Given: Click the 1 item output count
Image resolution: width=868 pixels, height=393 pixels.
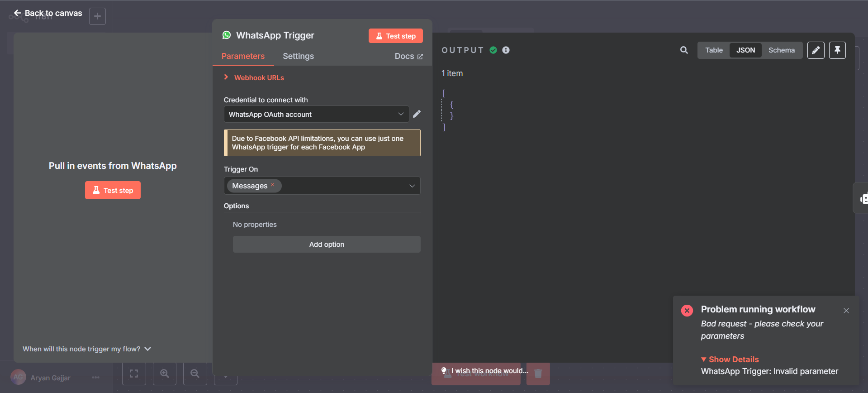Looking at the screenshot, I should pos(452,73).
